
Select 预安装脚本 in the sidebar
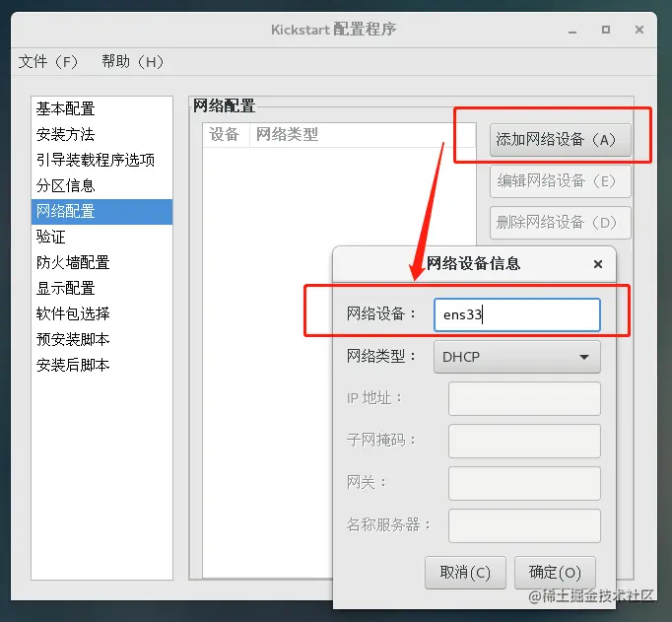pos(102,340)
